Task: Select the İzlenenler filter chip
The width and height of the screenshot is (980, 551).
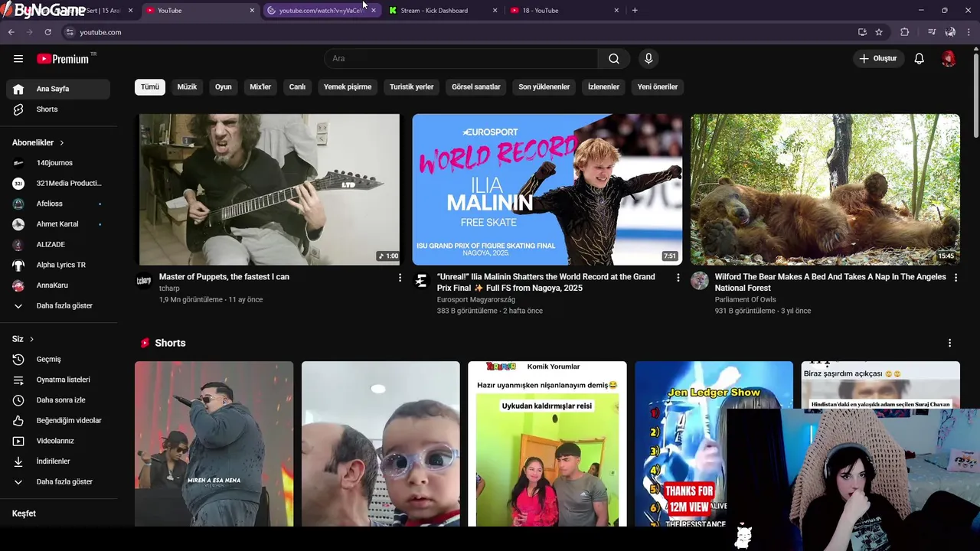Action: [x=603, y=87]
